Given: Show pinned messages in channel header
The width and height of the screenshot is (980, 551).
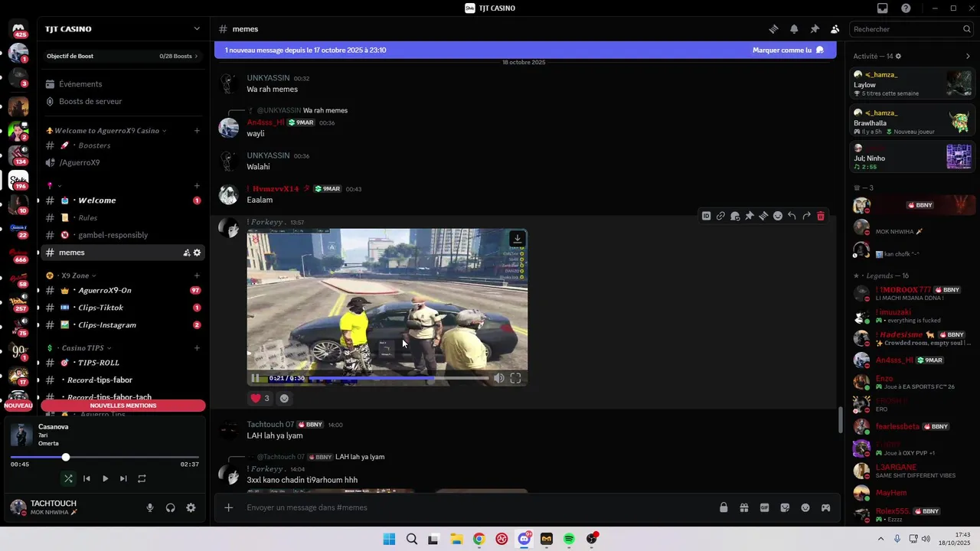Looking at the screenshot, I should pyautogui.click(x=815, y=29).
